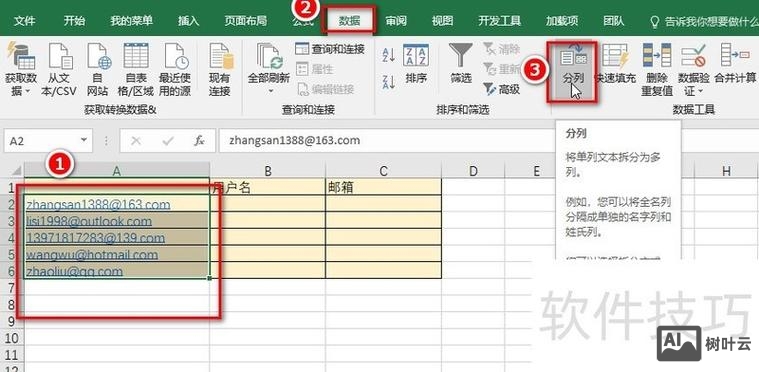759x372 pixels.
Task: Switch to the 开发工具 tab
Action: 500,21
